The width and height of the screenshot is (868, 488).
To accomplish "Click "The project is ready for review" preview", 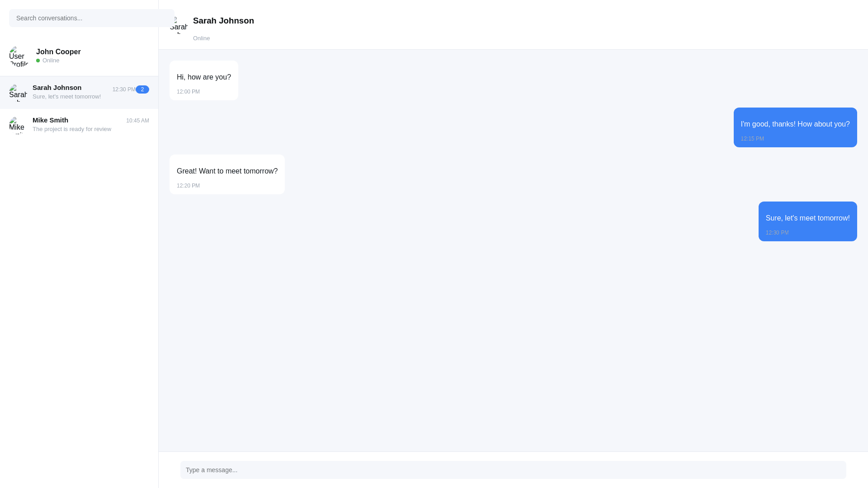I will (x=72, y=129).
